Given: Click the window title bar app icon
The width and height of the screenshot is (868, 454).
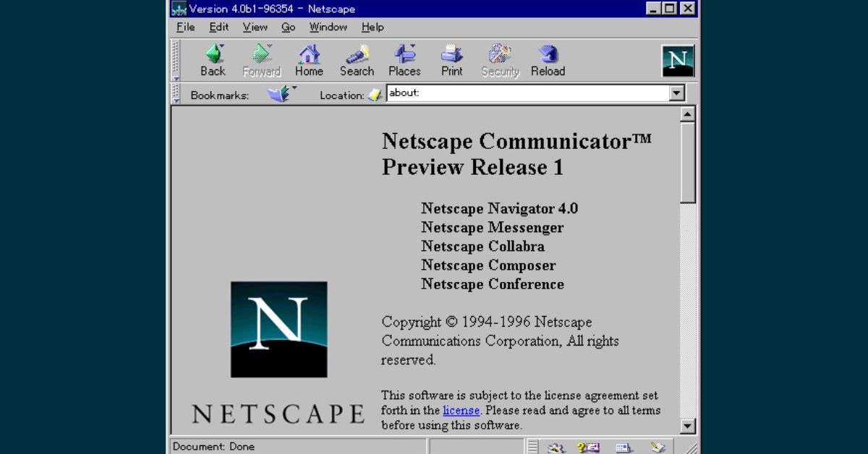Looking at the screenshot, I should pos(179,9).
